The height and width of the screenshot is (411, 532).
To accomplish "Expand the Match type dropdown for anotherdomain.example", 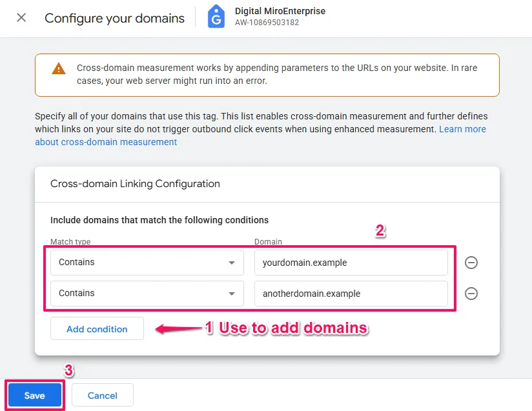I will (147, 294).
